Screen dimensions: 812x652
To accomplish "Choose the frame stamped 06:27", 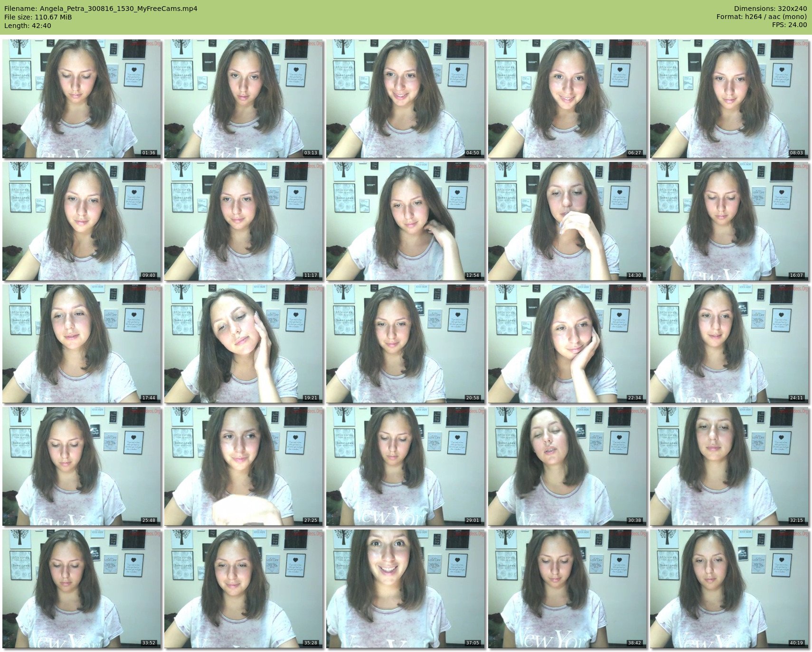I will coord(567,99).
